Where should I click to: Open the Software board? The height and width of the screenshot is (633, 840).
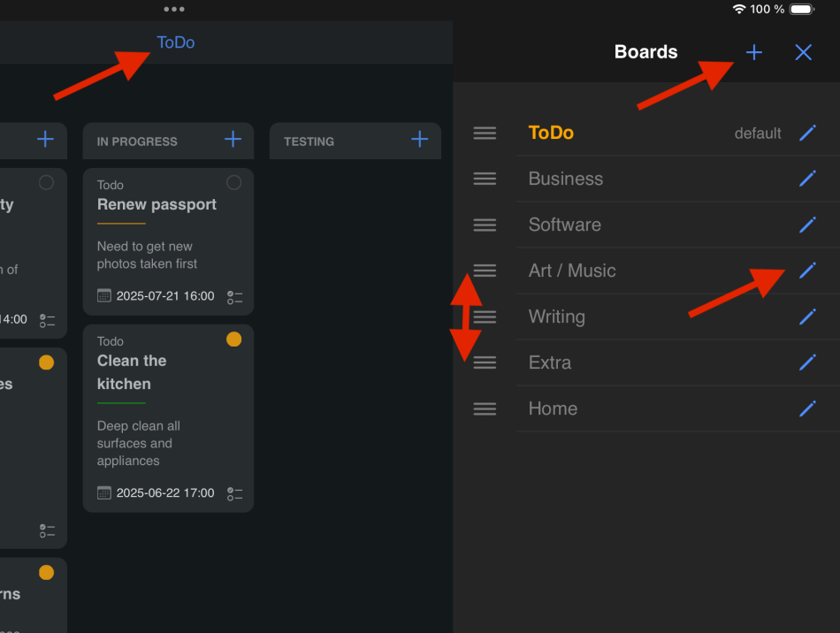[565, 225]
